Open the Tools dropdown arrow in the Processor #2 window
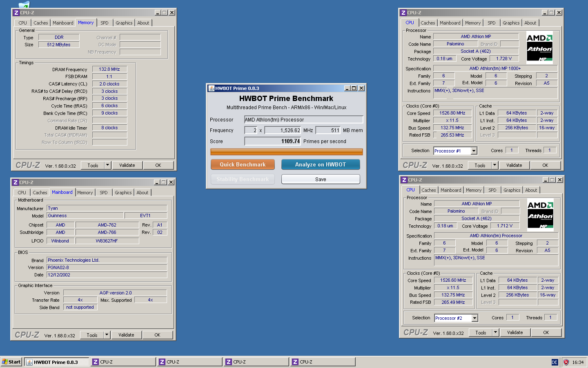Viewport: 588px width, 368px height. pyautogui.click(x=495, y=332)
